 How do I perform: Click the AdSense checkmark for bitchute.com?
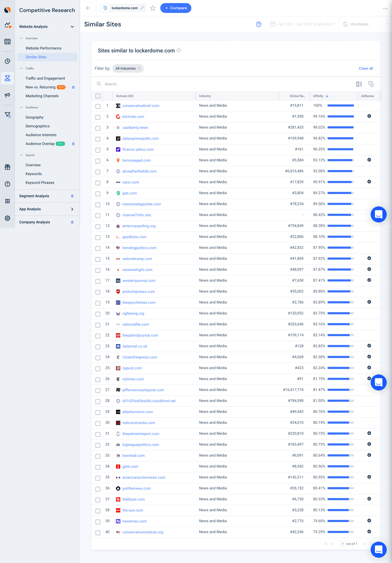[369, 116]
